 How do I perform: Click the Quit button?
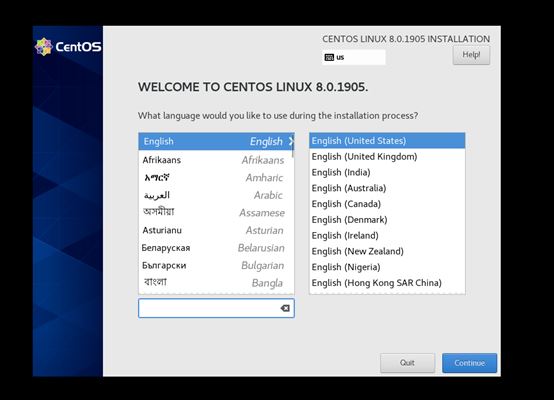407,363
